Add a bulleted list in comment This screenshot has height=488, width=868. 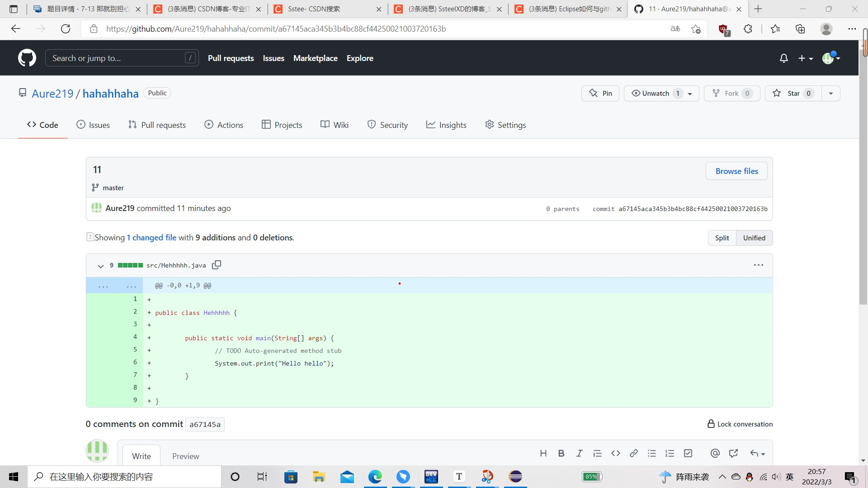click(651, 453)
